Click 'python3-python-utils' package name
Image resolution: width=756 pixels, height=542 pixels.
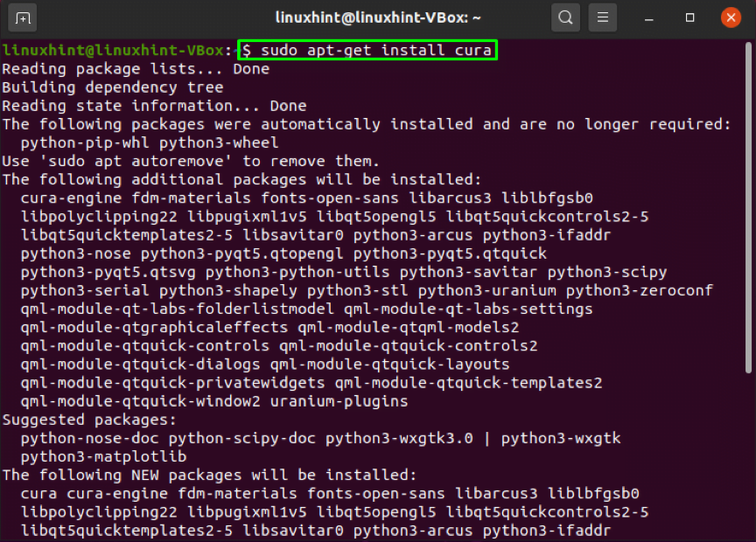click(297, 272)
